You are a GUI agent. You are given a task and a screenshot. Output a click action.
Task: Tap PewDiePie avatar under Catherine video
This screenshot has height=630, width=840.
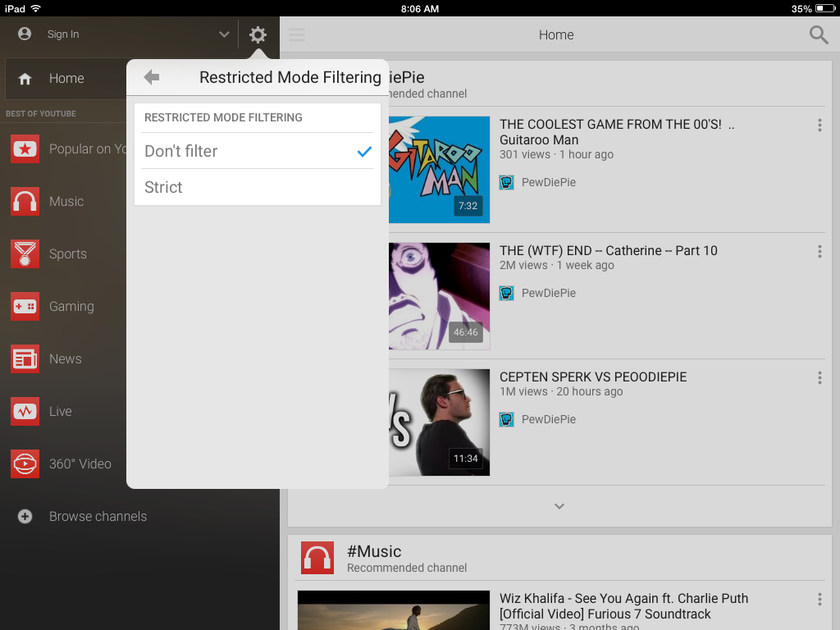(507, 293)
